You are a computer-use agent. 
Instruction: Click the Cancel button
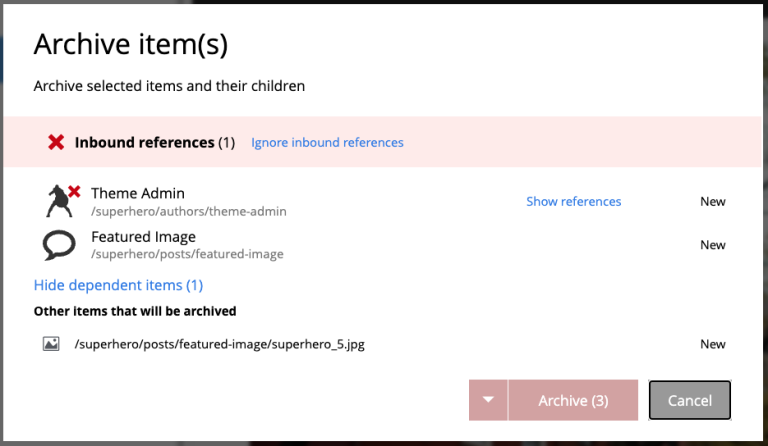pyautogui.click(x=690, y=400)
